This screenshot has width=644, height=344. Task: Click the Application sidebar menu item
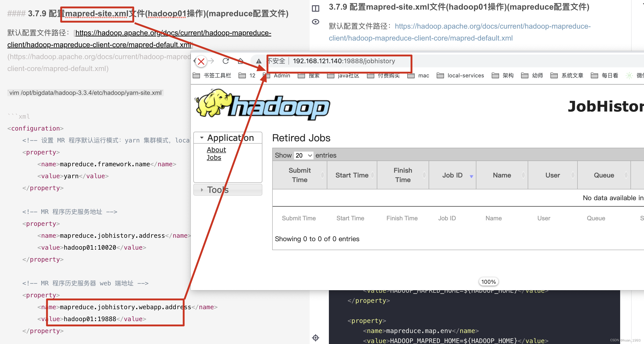point(228,137)
